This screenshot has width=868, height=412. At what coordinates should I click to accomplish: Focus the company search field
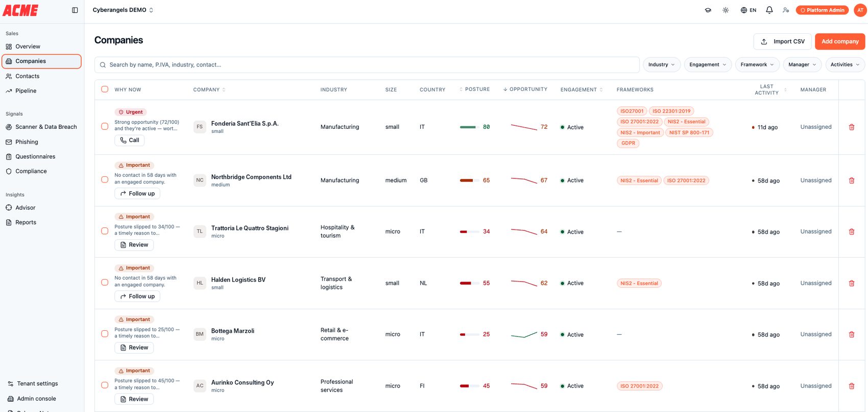[367, 65]
